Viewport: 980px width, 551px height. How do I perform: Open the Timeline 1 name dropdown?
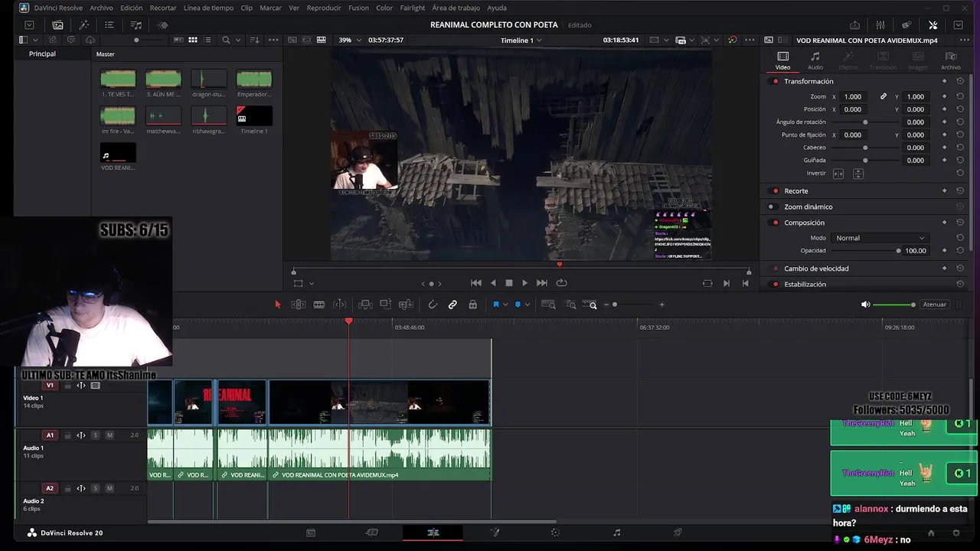coord(521,41)
